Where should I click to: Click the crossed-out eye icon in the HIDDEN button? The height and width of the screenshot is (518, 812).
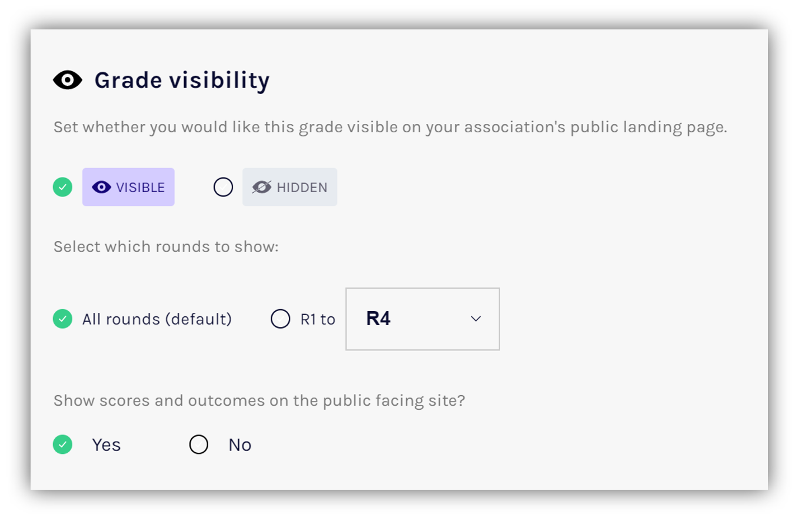pos(261,187)
